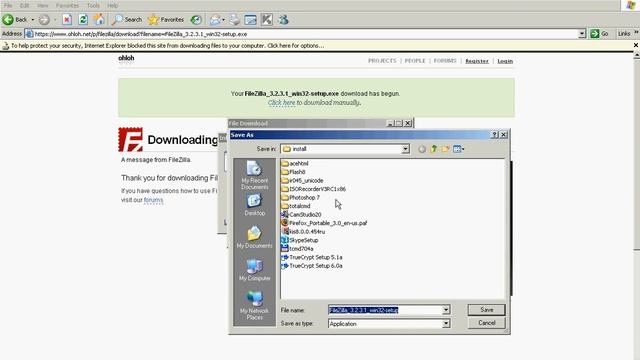
Task: Click the Messenger icon in browser toolbar
Action: (x=283, y=19)
